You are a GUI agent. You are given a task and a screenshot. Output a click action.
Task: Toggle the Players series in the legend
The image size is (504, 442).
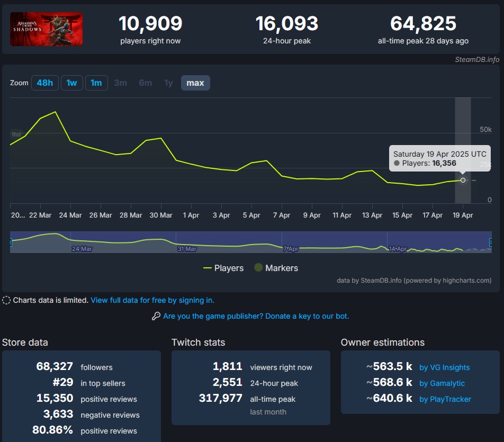point(223,268)
